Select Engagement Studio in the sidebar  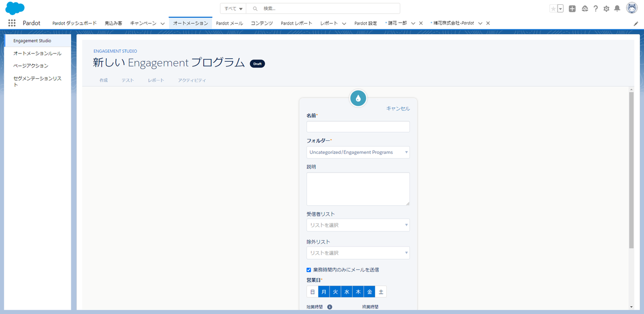(38, 40)
